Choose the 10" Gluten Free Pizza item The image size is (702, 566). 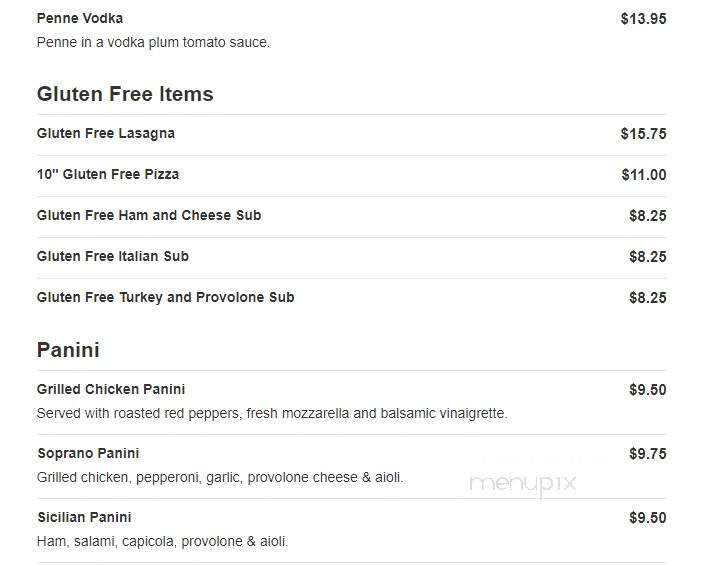pos(108,174)
